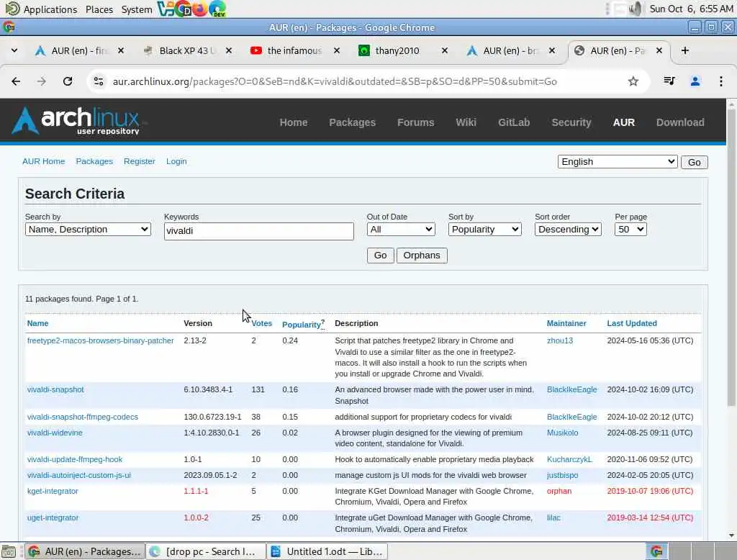Reload the page with the refresh icon
The width and height of the screenshot is (737, 560).
click(68, 81)
